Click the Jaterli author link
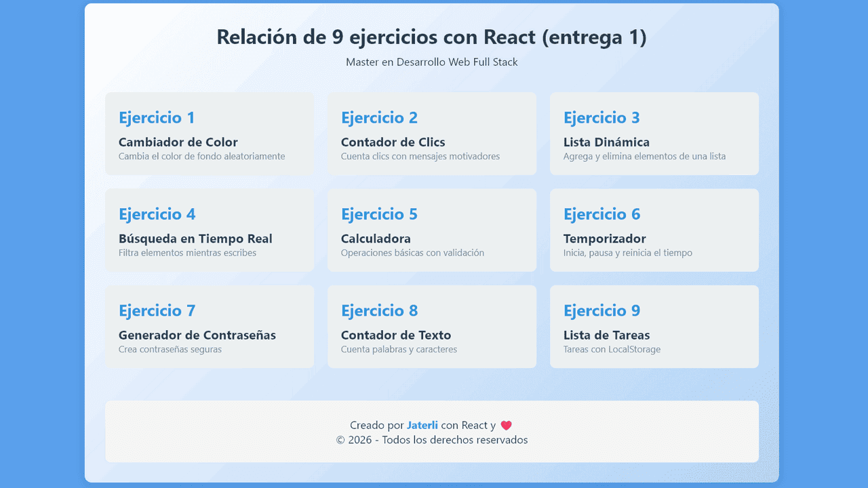The width and height of the screenshot is (868, 488). point(422,425)
